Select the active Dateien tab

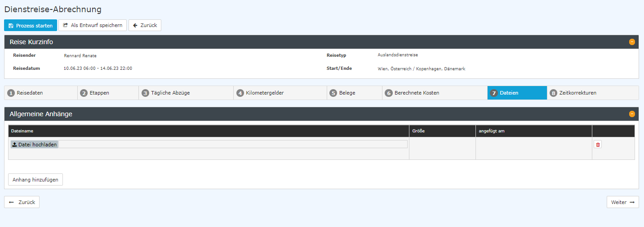tap(517, 93)
